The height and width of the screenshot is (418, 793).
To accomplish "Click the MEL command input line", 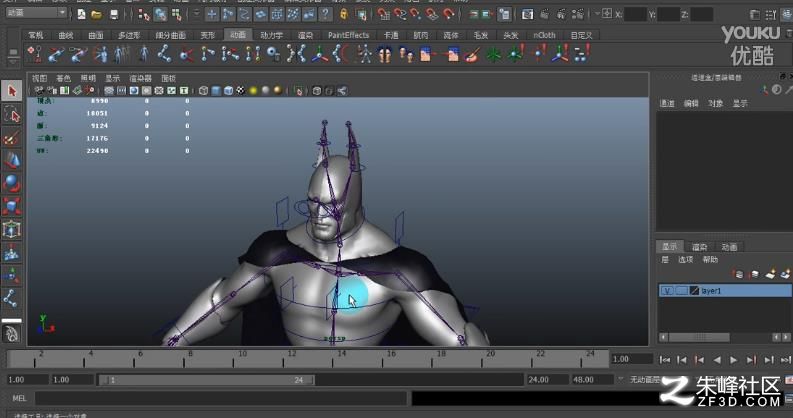I will 221,398.
